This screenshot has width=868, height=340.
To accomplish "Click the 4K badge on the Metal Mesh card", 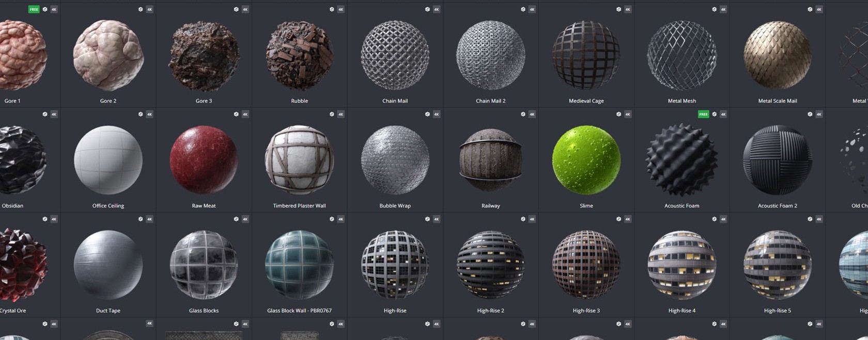I will [x=723, y=9].
